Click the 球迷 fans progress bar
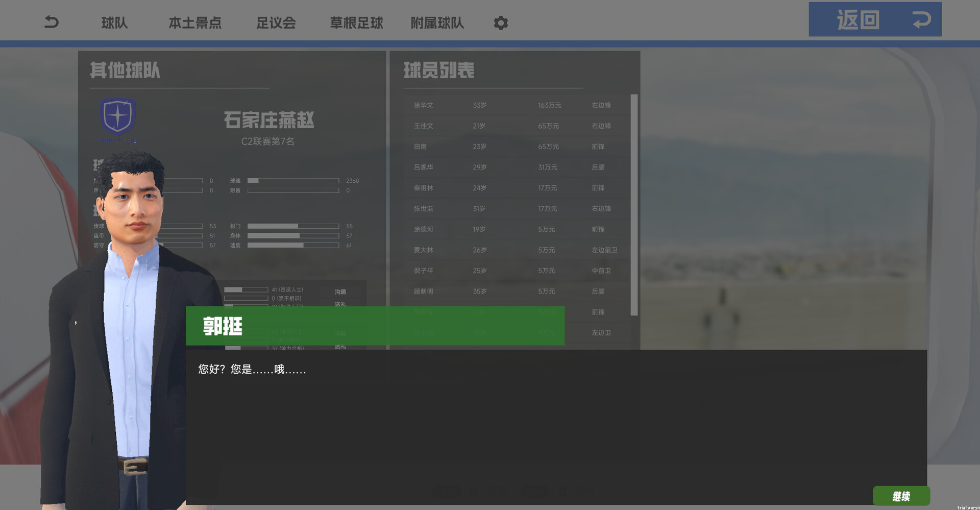Viewport: 980px width, 510px height. 293,180
